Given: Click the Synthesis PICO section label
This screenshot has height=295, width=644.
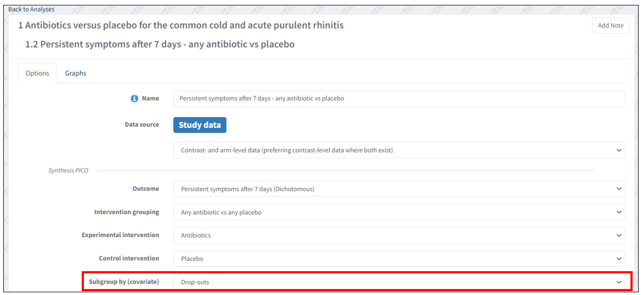Looking at the screenshot, I should click(68, 171).
